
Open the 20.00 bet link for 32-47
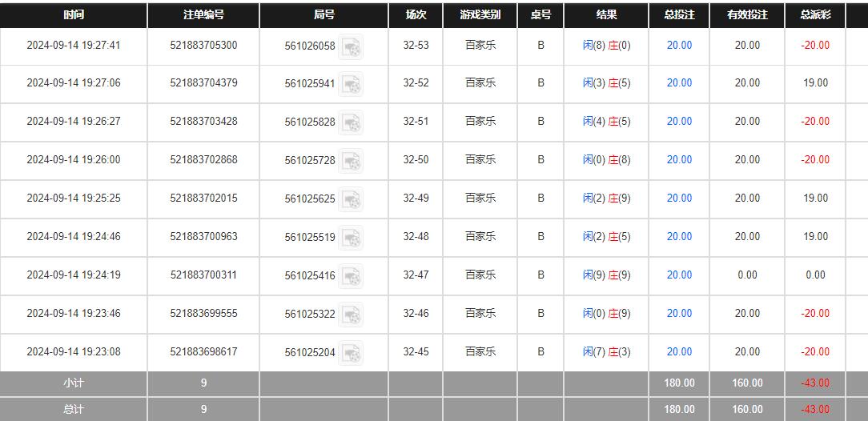point(679,275)
